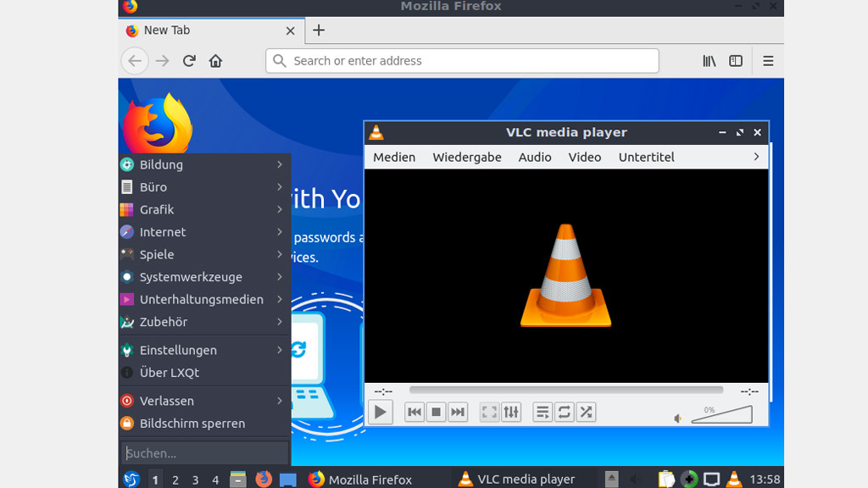
Task: Expand the Bildung submenu
Action: coord(203,164)
